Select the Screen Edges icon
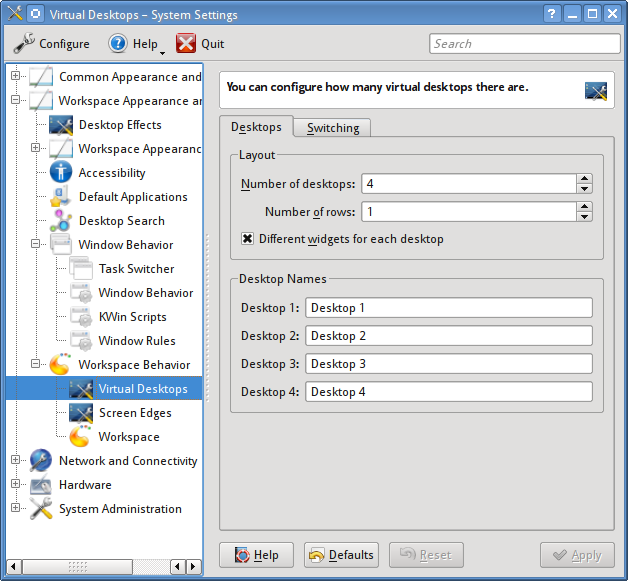 tap(81, 413)
